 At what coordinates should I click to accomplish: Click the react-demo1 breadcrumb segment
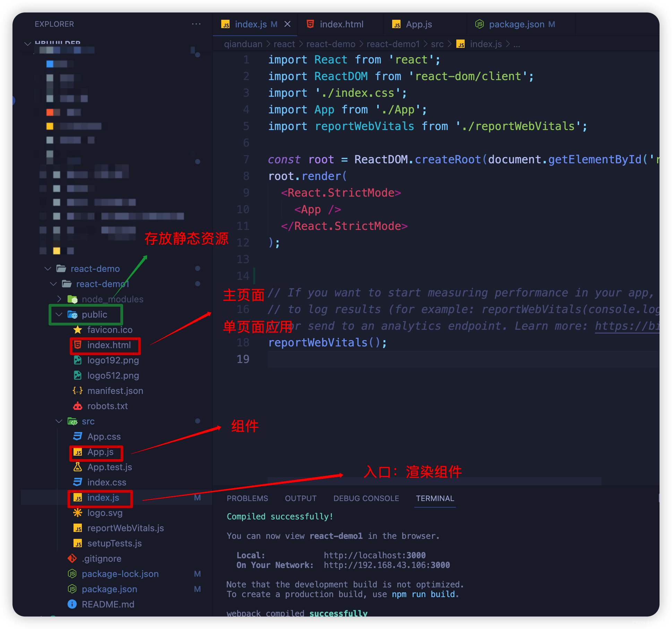click(x=393, y=44)
